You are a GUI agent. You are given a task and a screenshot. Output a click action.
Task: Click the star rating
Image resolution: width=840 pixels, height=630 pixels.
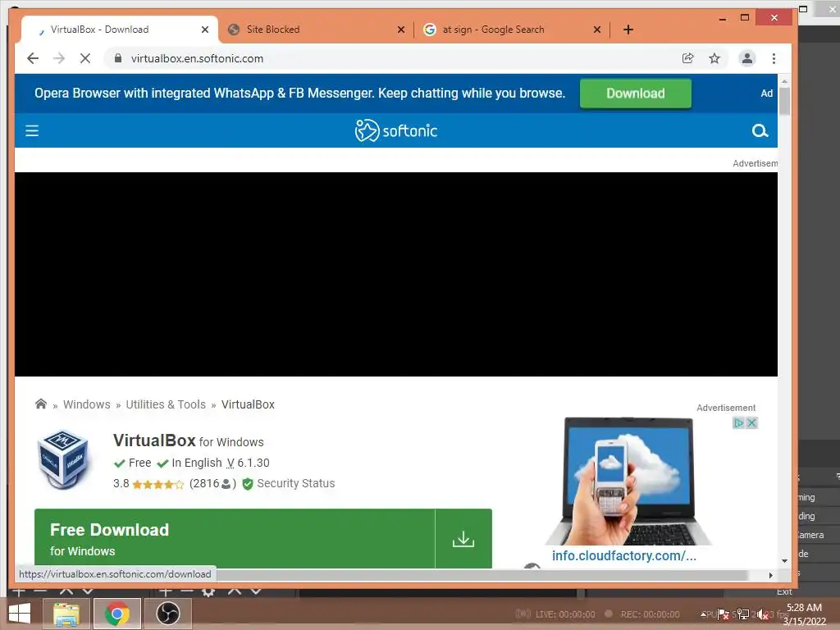pos(157,484)
